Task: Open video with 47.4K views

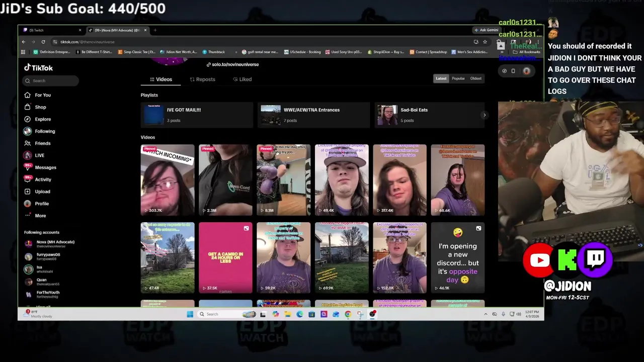Action: [x=168, y=257]
